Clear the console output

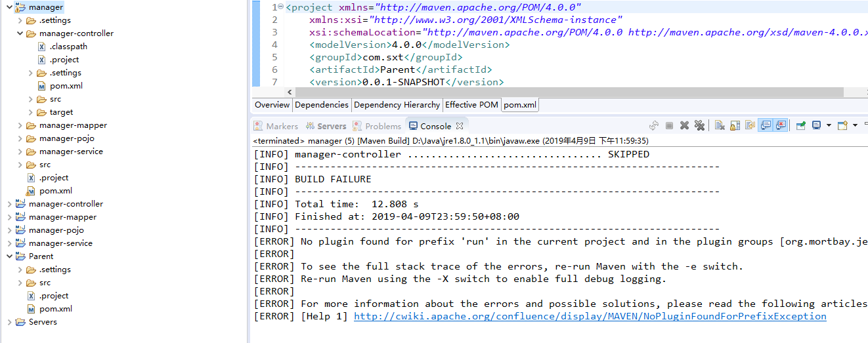click(720, 126)
